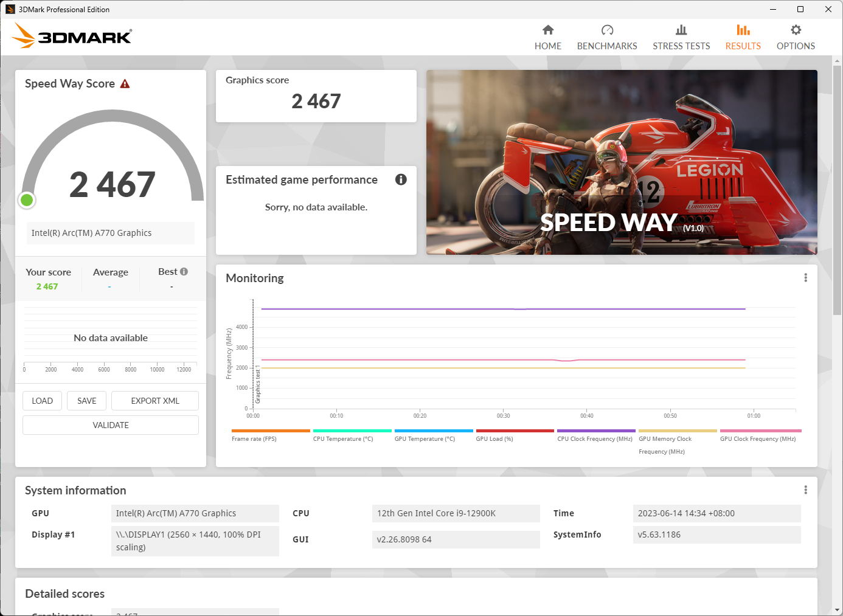Click the 'Sorry, no data available.' message

tap(316, 207)
